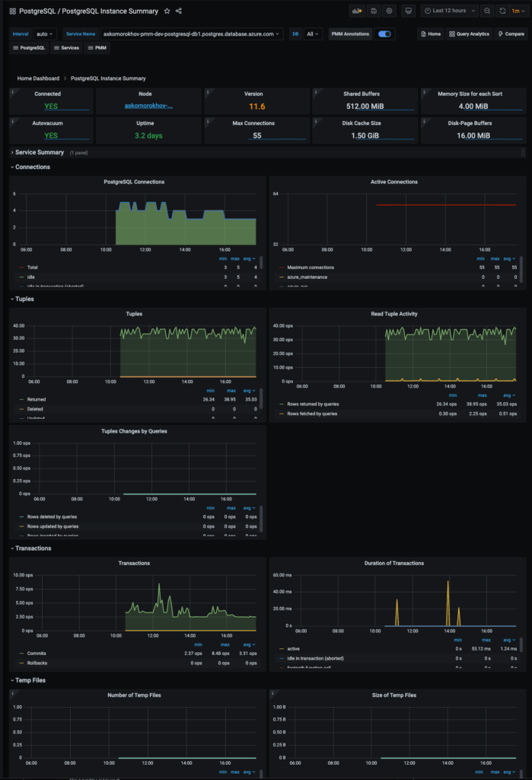532x780 pixels.
Task: Collapse the Tuples section
Action: (24, 299)
